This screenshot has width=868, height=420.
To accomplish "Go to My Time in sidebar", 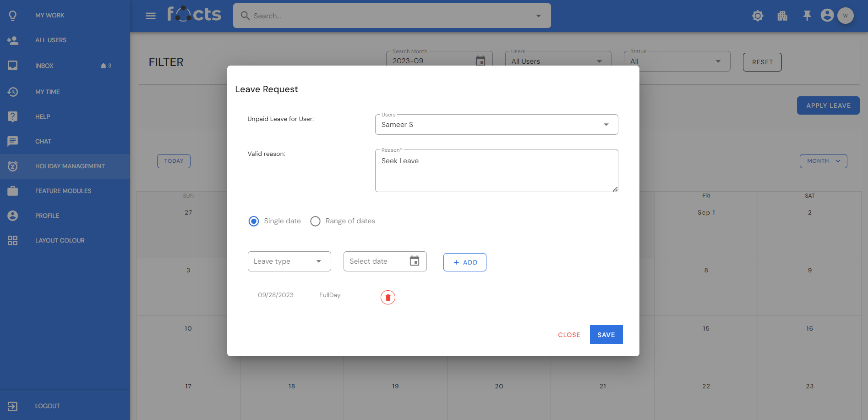I will point(47,92).
